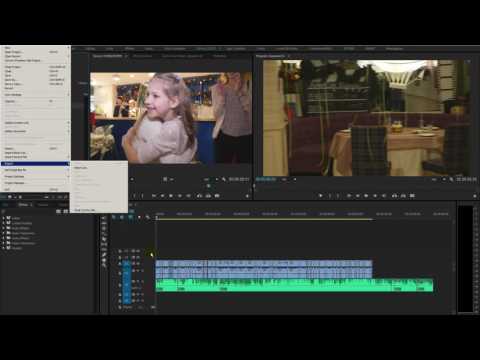Open the program monitor button editor plus
480x360 pixels.
475,196
